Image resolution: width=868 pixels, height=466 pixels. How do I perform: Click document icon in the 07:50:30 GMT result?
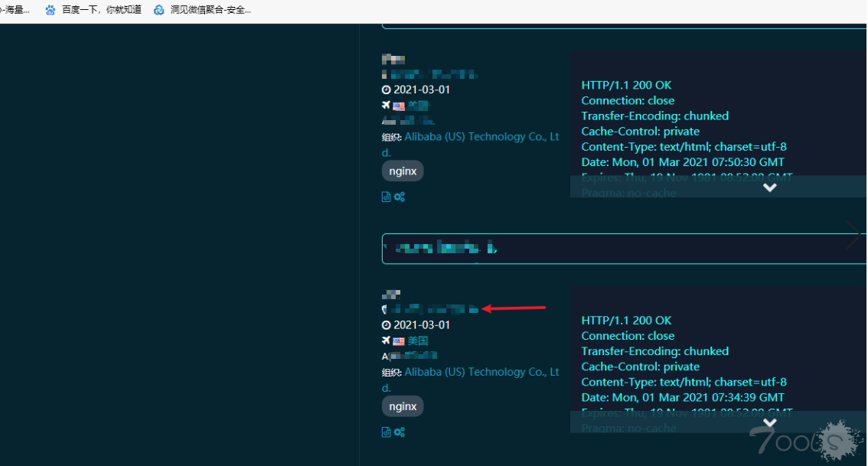387,197
